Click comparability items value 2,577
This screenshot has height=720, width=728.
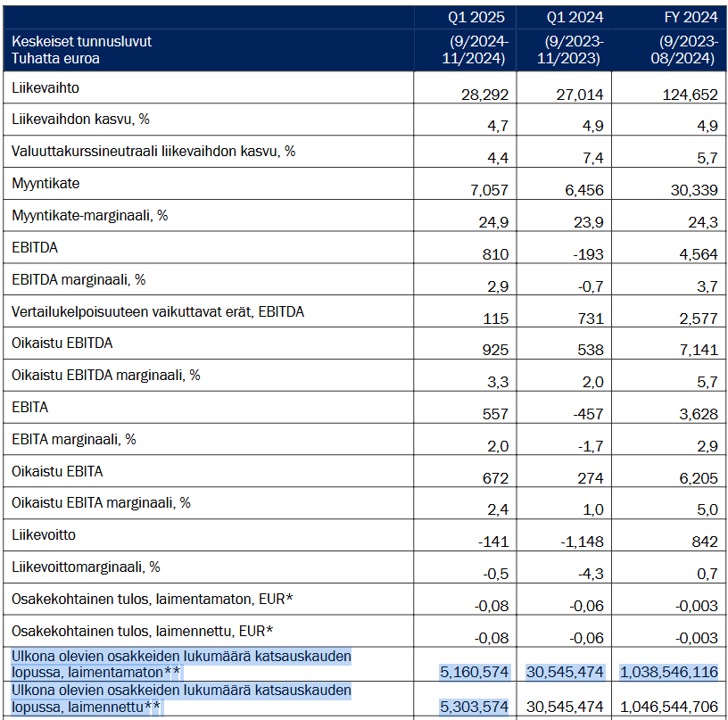[x=699, y=319]
